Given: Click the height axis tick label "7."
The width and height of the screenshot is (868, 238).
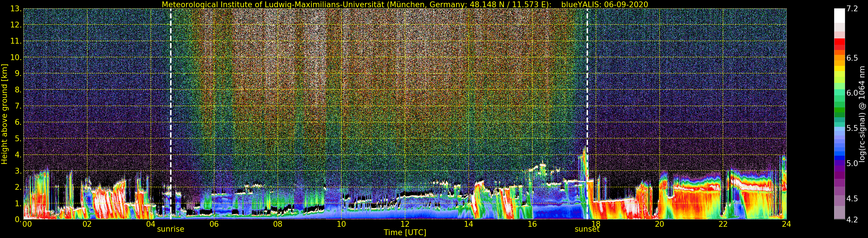Looking at the screenshot, I should point(18,106).
